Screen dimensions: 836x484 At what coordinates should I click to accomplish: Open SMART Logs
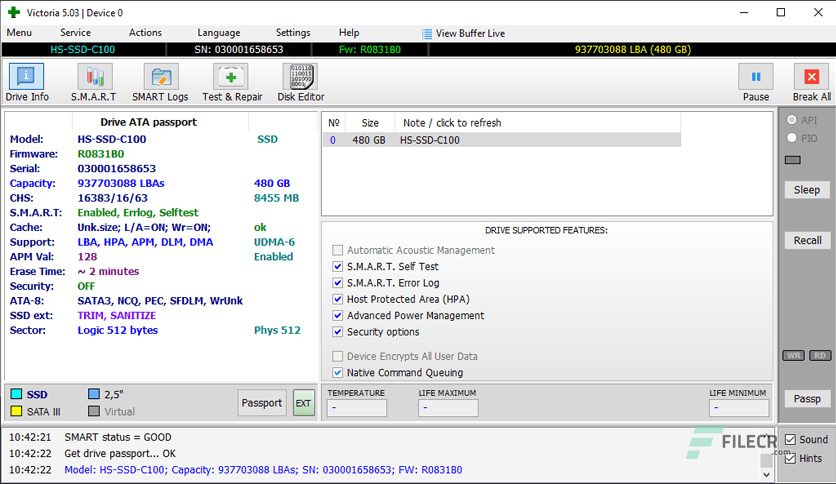pos(160,83)
